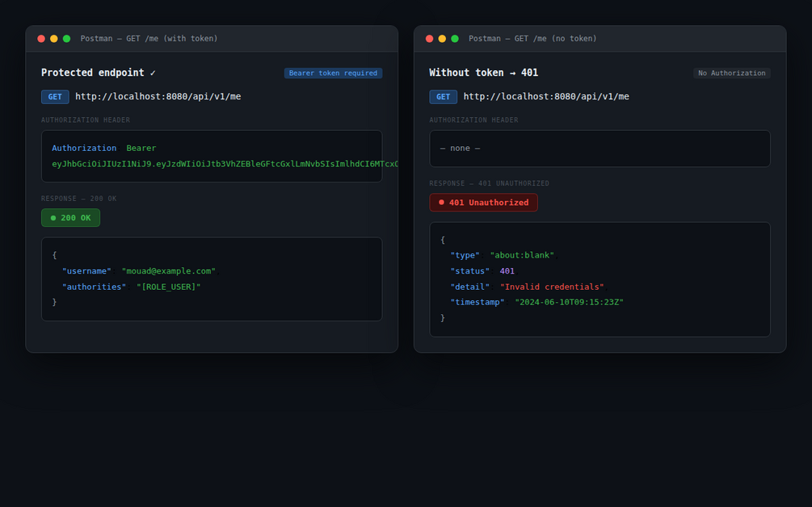Click the word 'Bearer' in header
Viewport: 812px width, 507px height.
coord(141,148)
